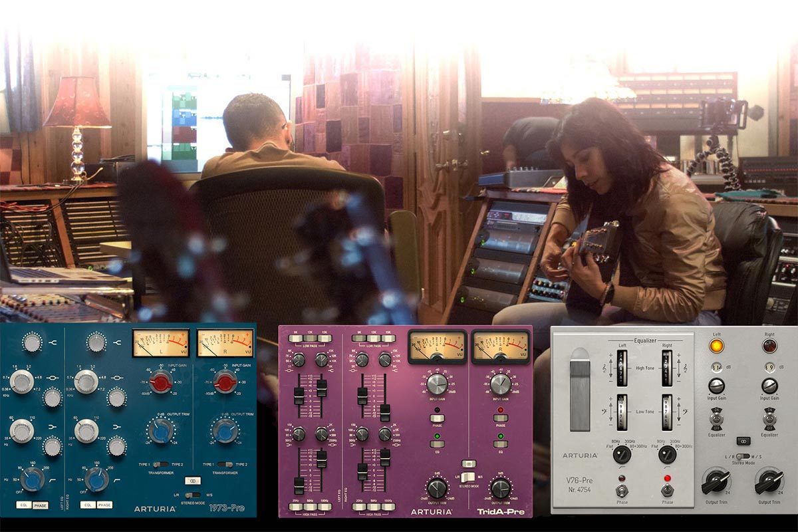Screen dimensions: 798x532
Task: Click 1973-Pre left channel EQL button
Action: point(24,505)
